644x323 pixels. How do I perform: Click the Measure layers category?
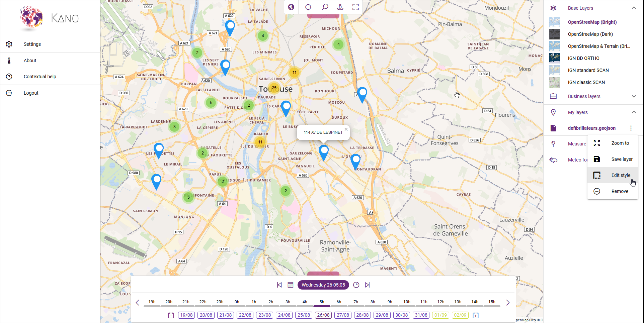click(577, 144)
